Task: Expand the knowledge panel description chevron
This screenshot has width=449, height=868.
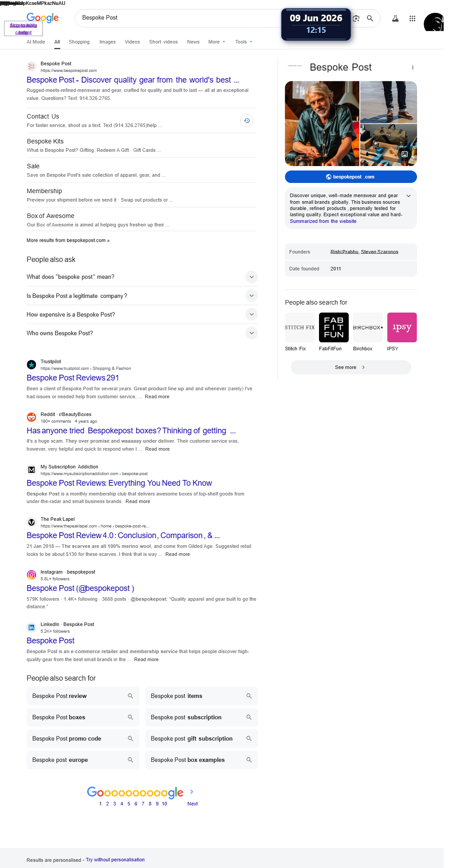Action: 408,196
